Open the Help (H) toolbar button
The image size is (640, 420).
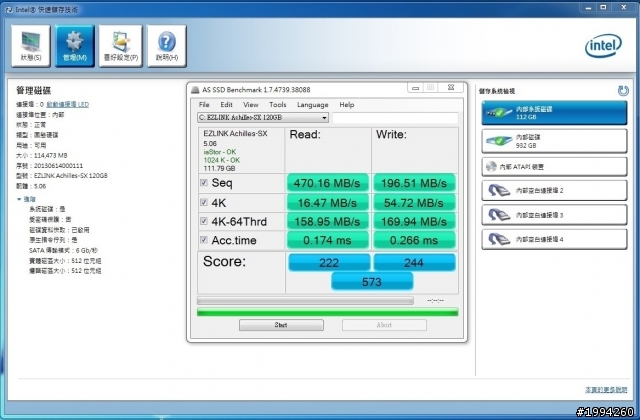point(167,46)
